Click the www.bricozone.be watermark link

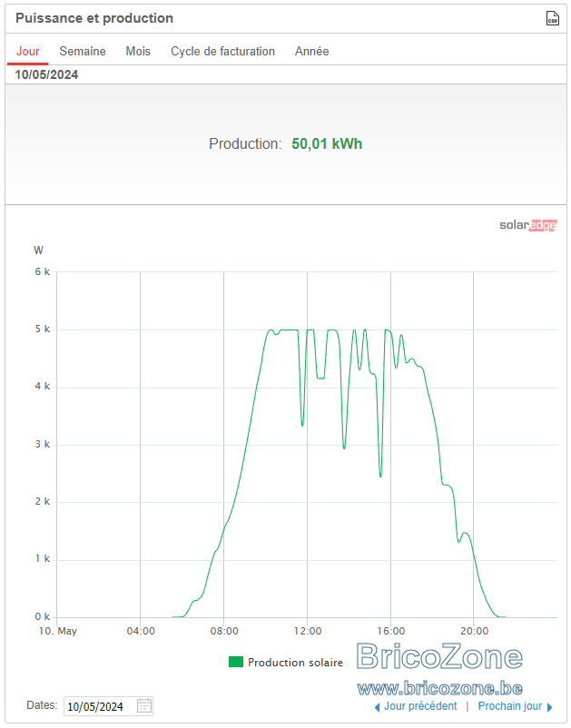440,688
